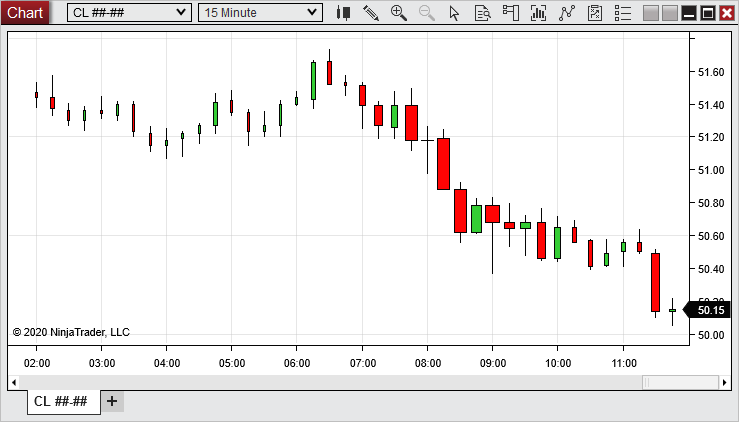Select the CL ##-## tab at bottom
Image resolution: width=739 pixels, height=422 pixels.
60,401
